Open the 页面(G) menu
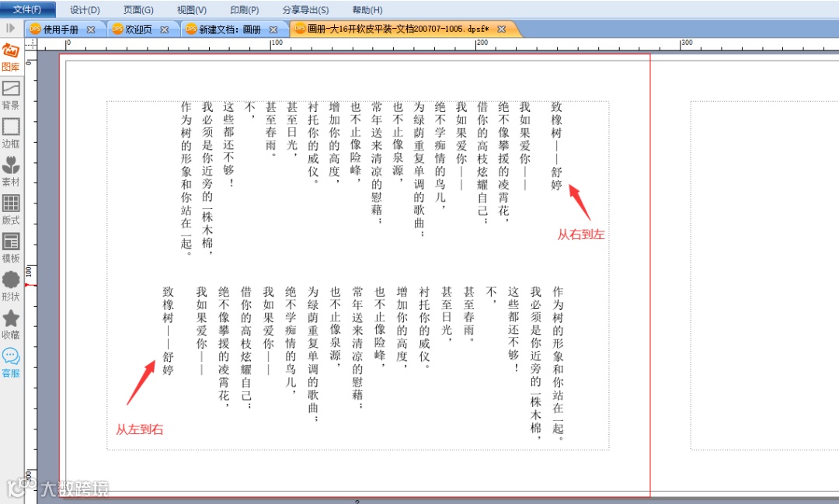 [x=138, y=9]
